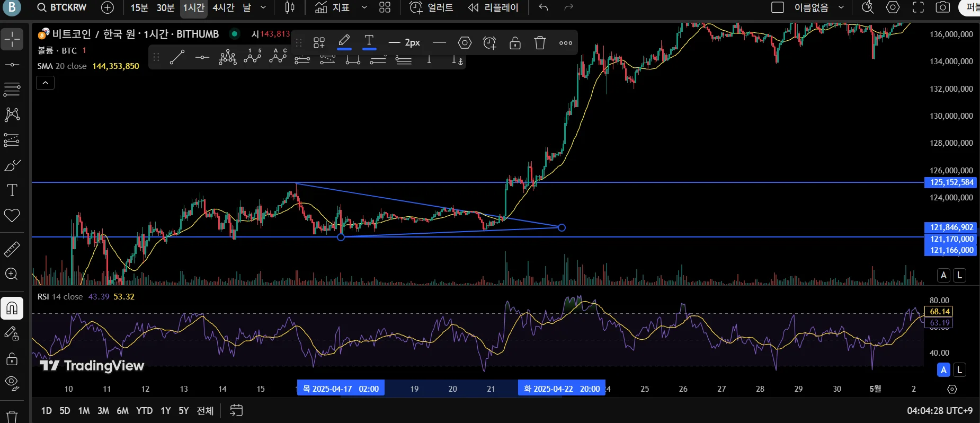
Task: Select the Text tool in left sidebar
Action: point(12,190)
